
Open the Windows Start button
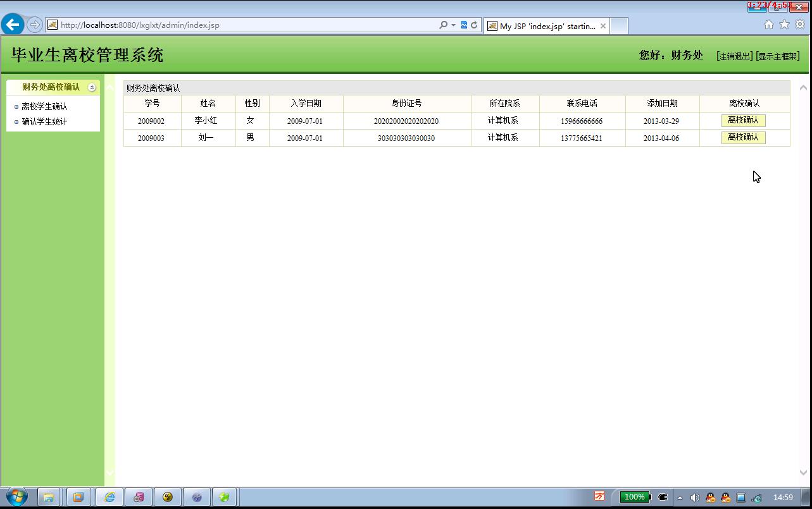[17, 497]
